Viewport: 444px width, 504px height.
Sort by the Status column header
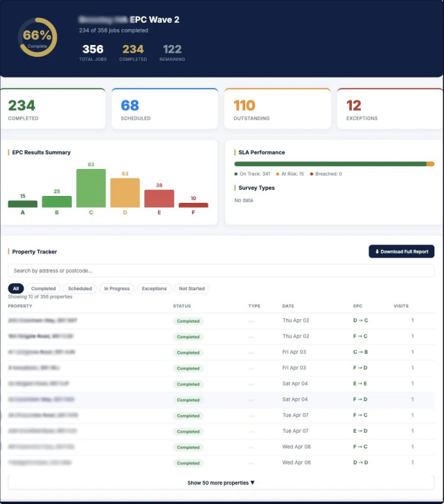(182, 306)
